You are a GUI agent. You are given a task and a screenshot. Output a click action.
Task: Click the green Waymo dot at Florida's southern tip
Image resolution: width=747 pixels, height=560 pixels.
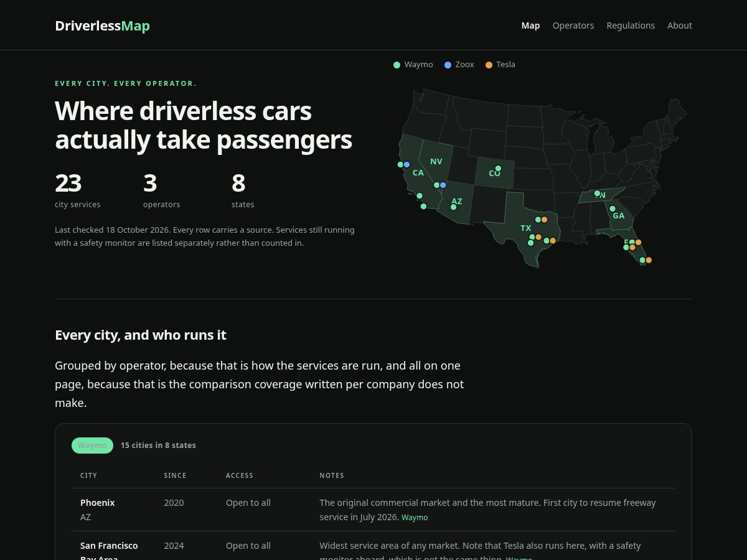pyautogui.click(x=642, y=260)
